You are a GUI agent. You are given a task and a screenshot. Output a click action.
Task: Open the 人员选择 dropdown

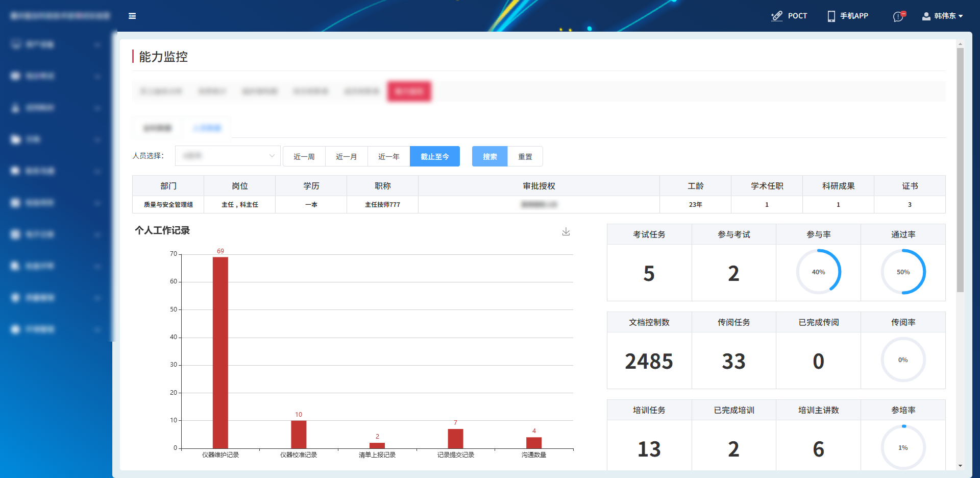228,156
